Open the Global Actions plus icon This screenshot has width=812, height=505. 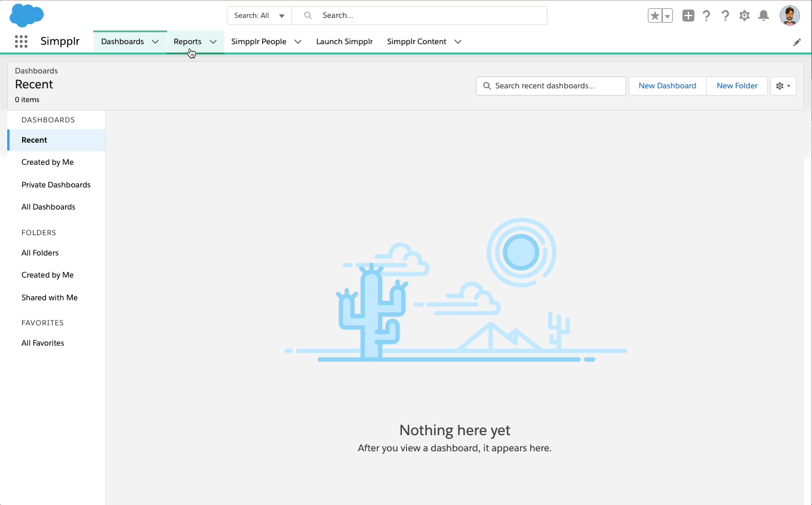pos(688,16)
